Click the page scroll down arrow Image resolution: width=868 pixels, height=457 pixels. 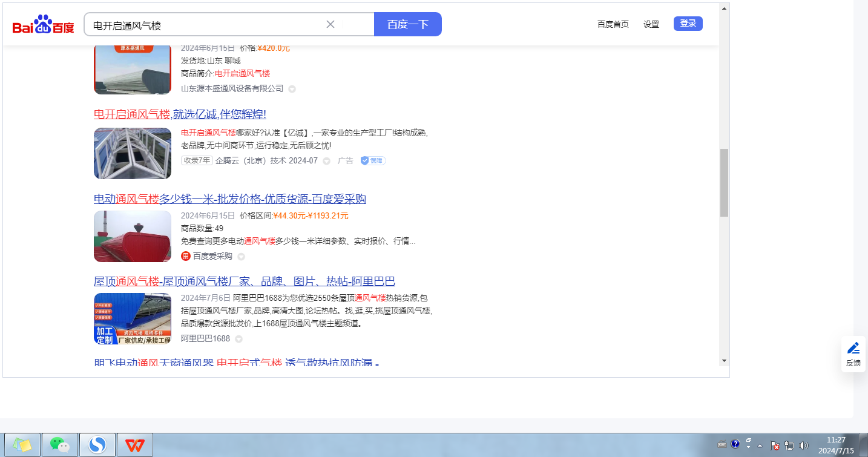(x=724, y=361)
